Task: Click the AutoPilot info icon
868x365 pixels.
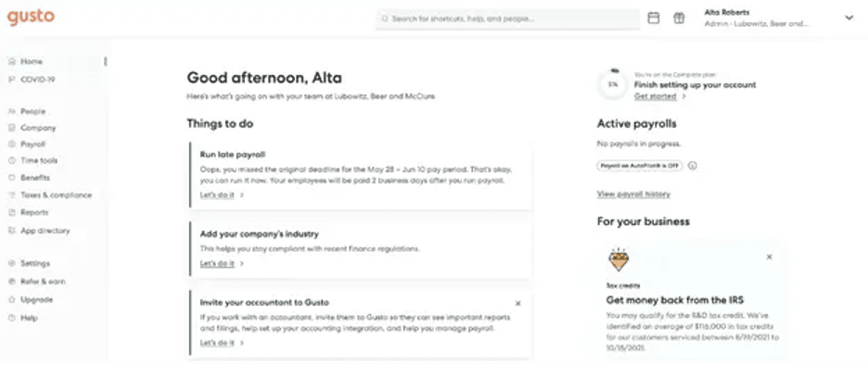Action: coord(693,165)
